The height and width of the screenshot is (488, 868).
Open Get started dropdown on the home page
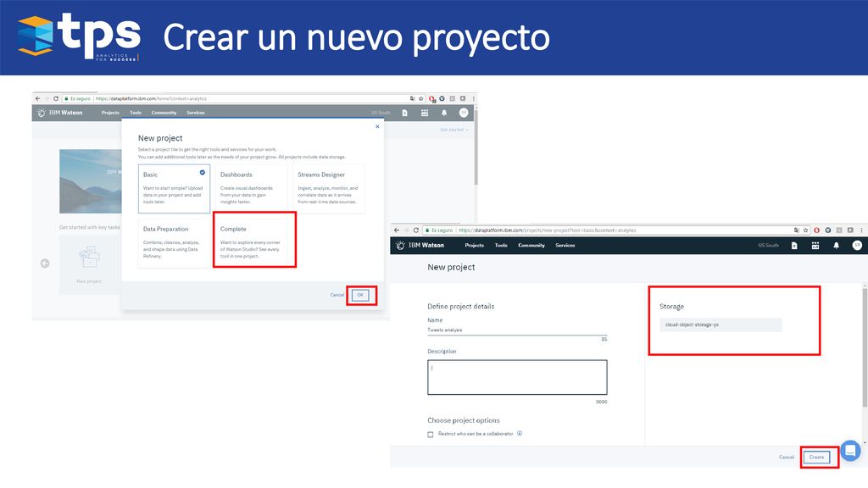point(454,130)
